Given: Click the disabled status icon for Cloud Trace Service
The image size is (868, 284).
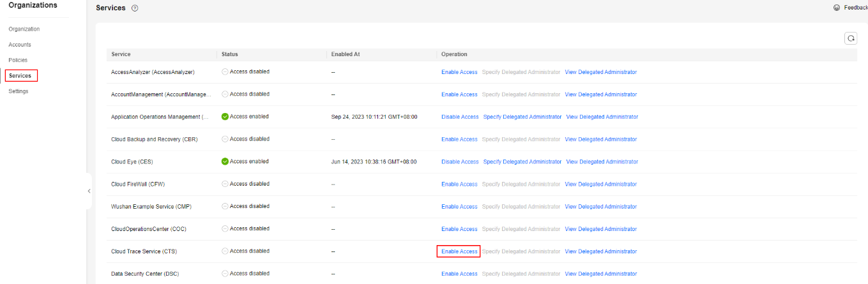Looking at the screenshot, I should (x=225, y=251).
